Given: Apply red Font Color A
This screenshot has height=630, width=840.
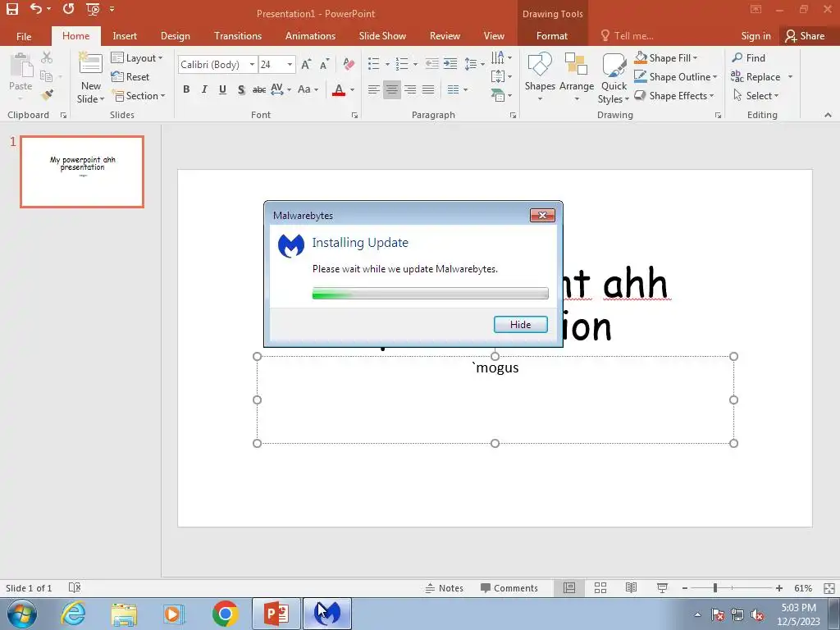Looking at the screenshot, I should tap(339, 89).
